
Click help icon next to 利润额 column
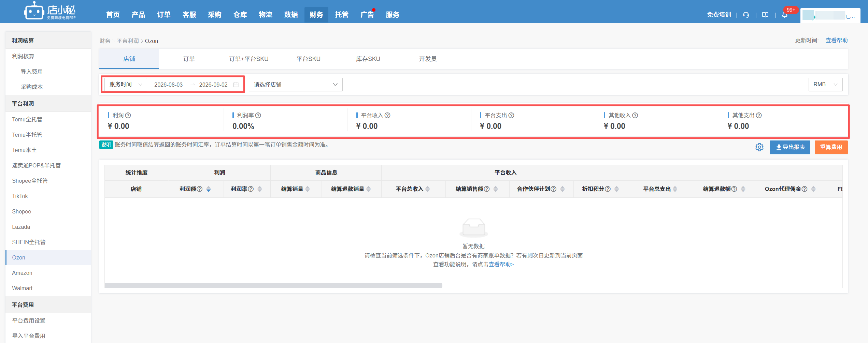coord(200,189)
